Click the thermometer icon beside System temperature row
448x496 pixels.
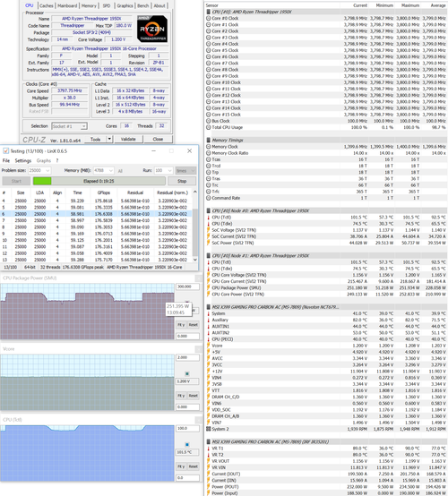209,313
